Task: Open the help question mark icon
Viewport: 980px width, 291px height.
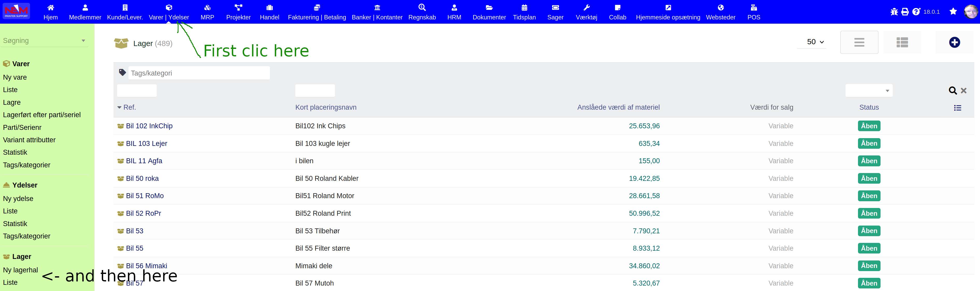Action: (916, 12)
